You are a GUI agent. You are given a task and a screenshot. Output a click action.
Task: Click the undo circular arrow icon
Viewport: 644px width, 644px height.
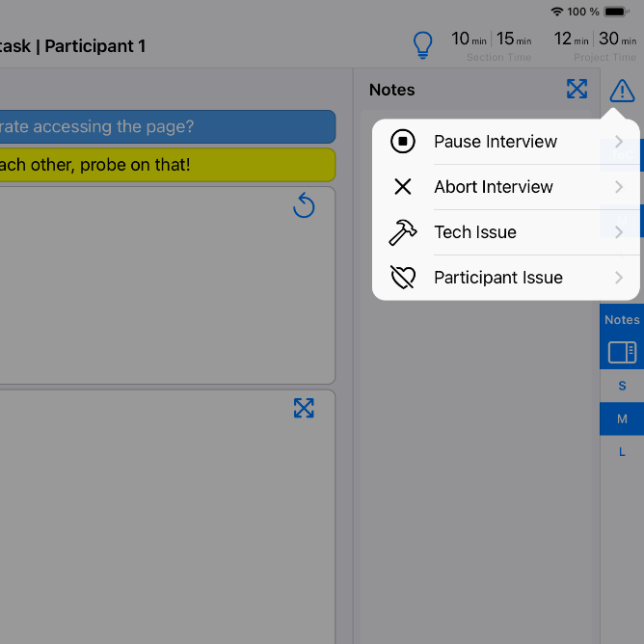point(304,205)
